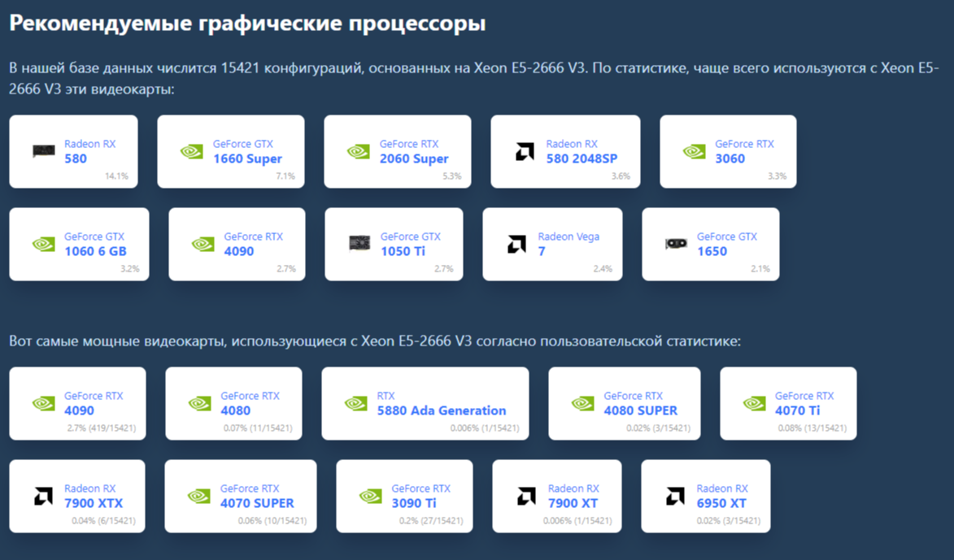
Task: Click the Nvidia logo on RTX 4090 2.7% popular card
Action: pos(203,244)
